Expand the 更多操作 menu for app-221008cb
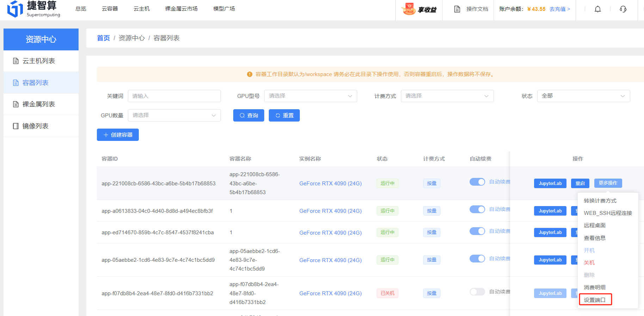This screenshot has height=316, width=644. 608,183
